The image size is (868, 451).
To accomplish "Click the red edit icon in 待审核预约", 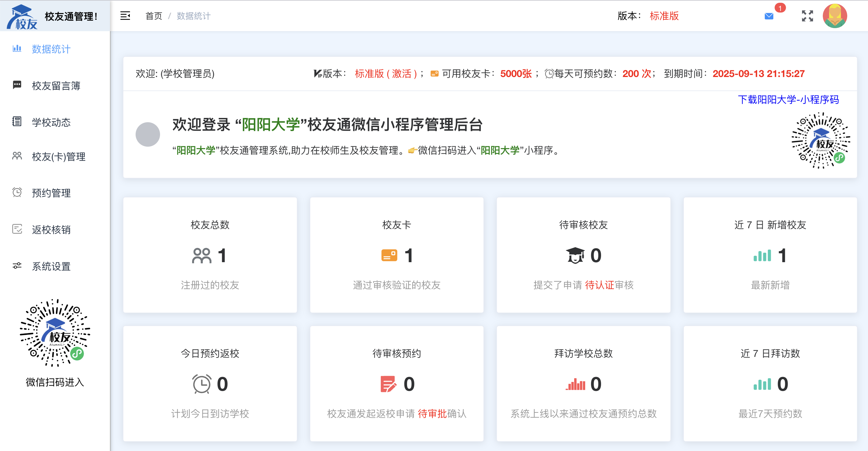I will pos(388,384).
